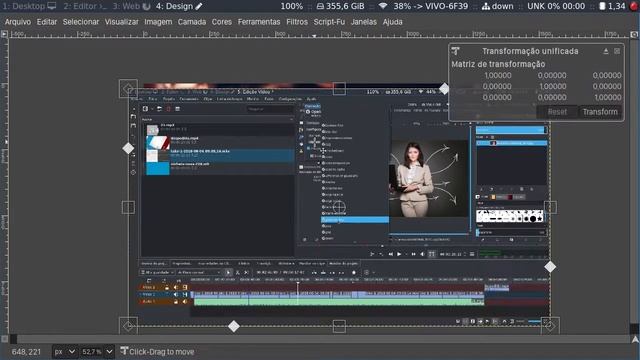640x360 pixels.
Task: Toggle Quick Mask button at bottom-left of canvas
Action: (4, 339)
